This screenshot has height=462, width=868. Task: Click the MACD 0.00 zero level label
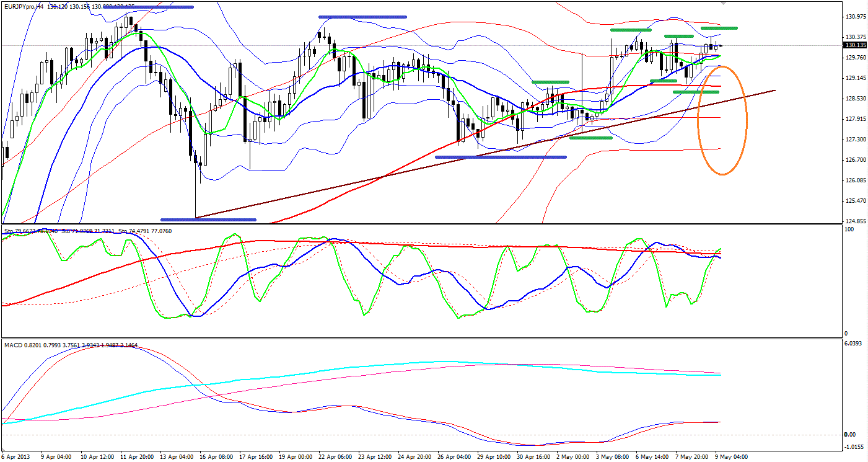click(850, 434)
